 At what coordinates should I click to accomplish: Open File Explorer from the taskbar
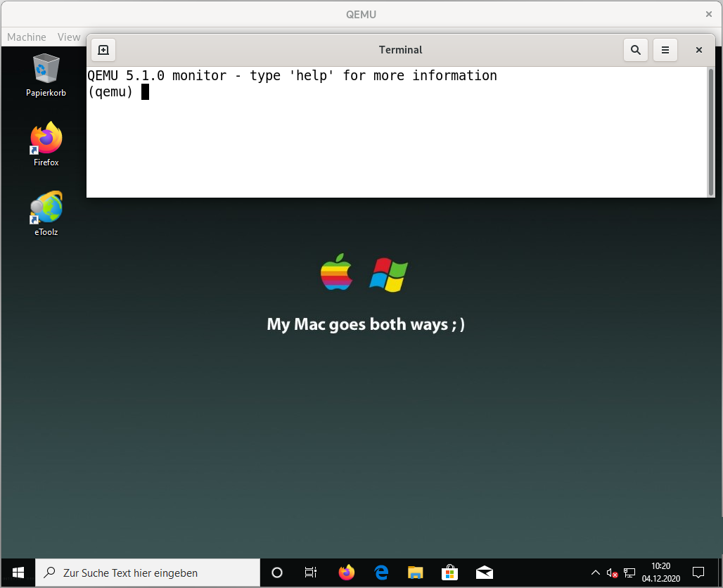415,573
